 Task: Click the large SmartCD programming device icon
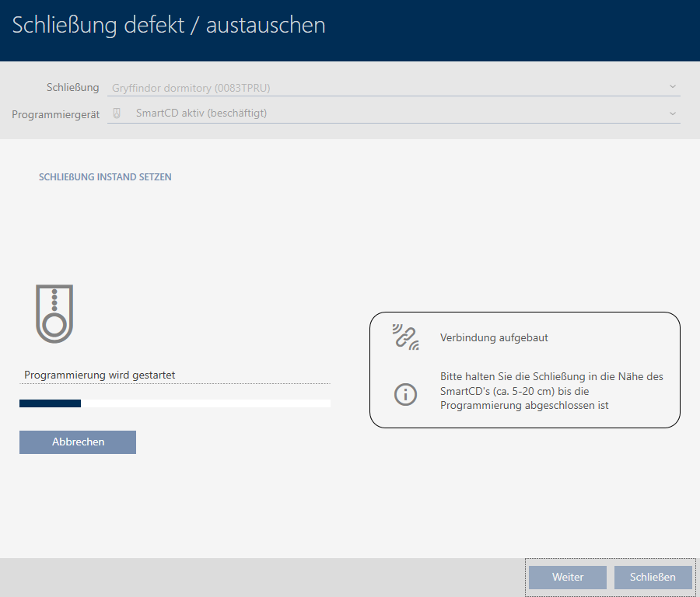click(54, 313)
